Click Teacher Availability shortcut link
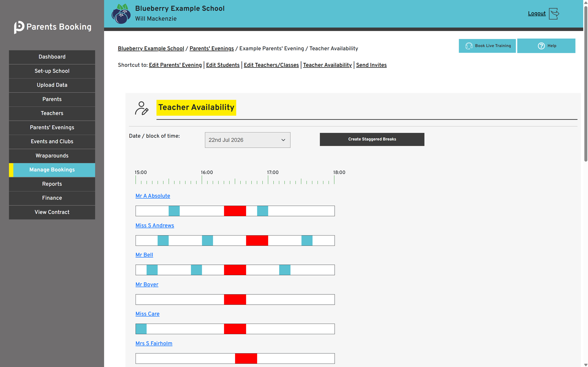Image resolution: width=588 pixels, height=367 pixels. 327,65
